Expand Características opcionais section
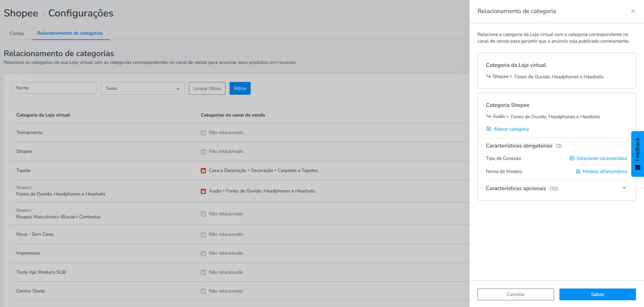The image size is (644, 307). click(x=624, y=188)
